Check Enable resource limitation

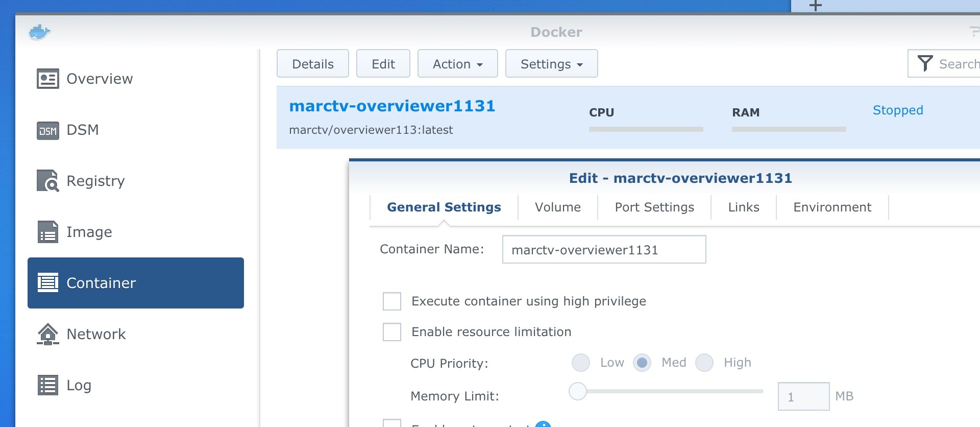click(x=392, y=332)
